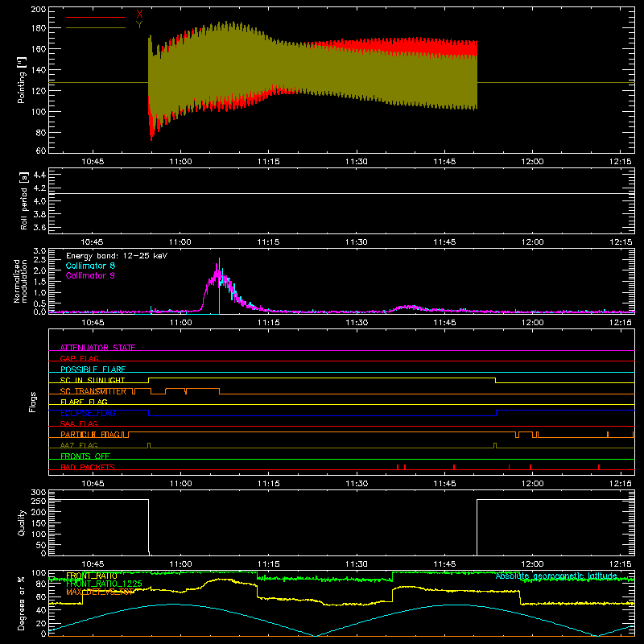Screen dimensions: 644x644
Task: Click the 11:15 label under the Roll period plot
Action: coord(269,242)
